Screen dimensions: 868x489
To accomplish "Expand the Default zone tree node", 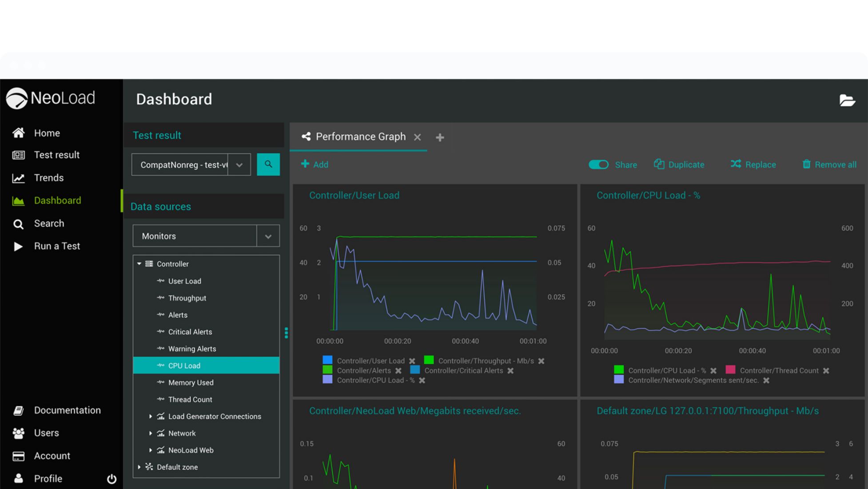I will click(139, 467).
